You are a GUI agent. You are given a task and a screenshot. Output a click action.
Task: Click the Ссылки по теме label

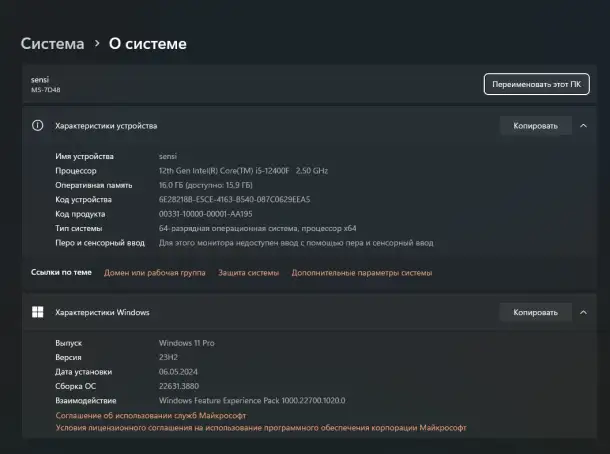(61, 272)
